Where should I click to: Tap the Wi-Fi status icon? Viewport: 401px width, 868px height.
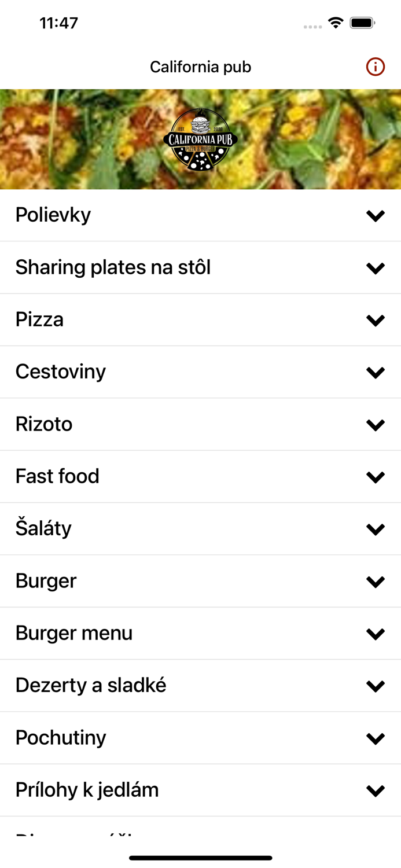click(x=335, y=23)
